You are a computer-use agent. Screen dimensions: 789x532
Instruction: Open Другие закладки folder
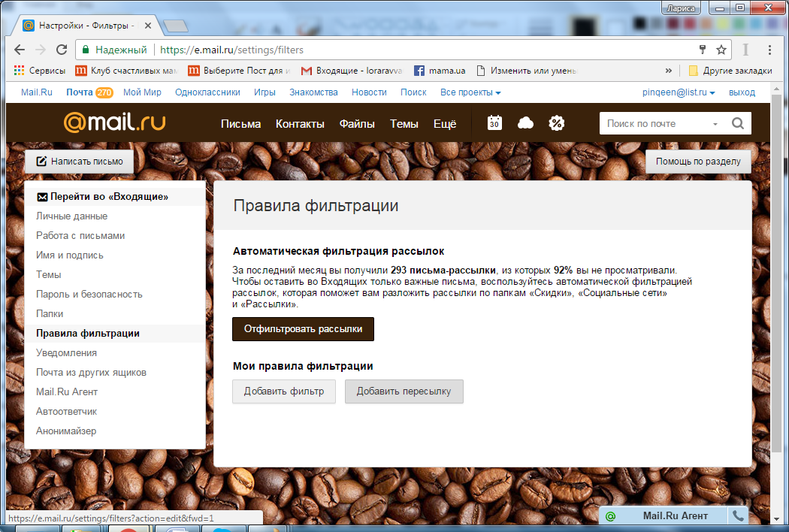click(x=730, y=71)
